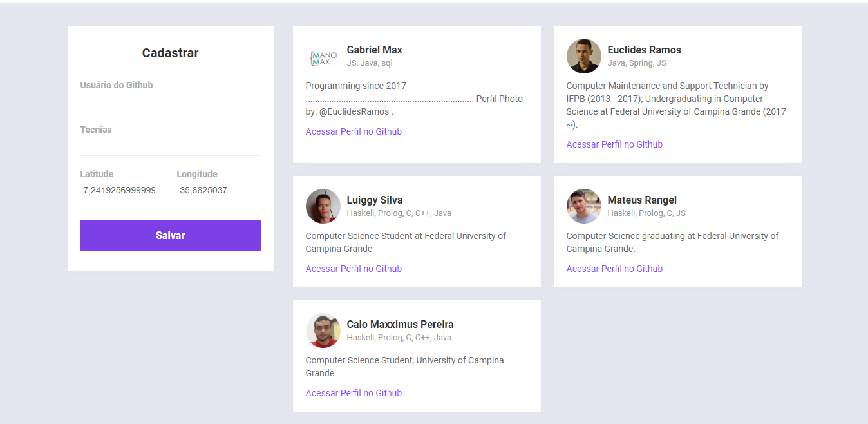The image size is (868, 424).
Task: Click Euclides Ramos's profile picture
Action: point(583,56)
